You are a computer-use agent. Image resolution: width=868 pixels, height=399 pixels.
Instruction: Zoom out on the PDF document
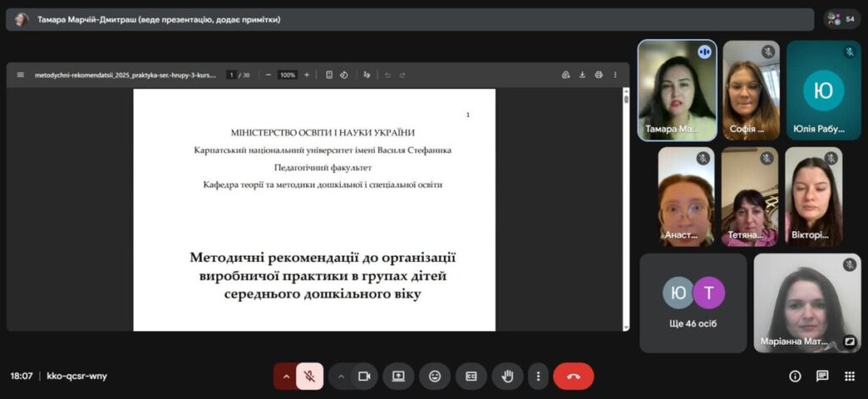click(x=269, y=75)
